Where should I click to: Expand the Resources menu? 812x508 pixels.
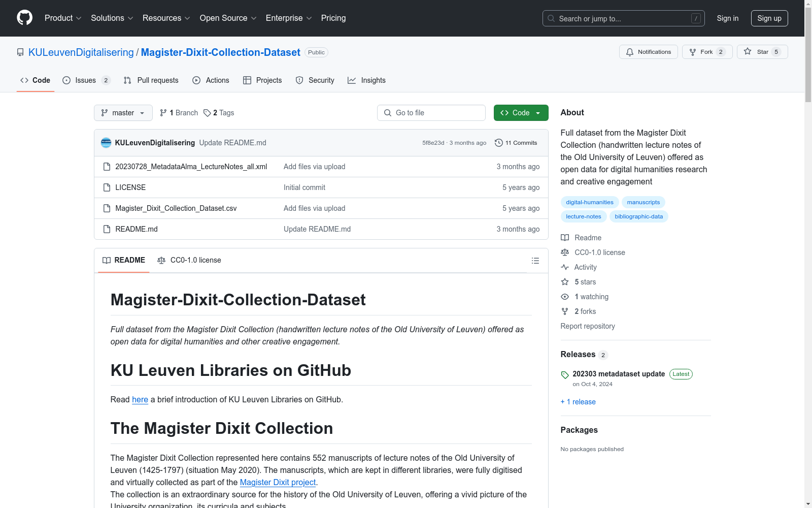[166, 18]
